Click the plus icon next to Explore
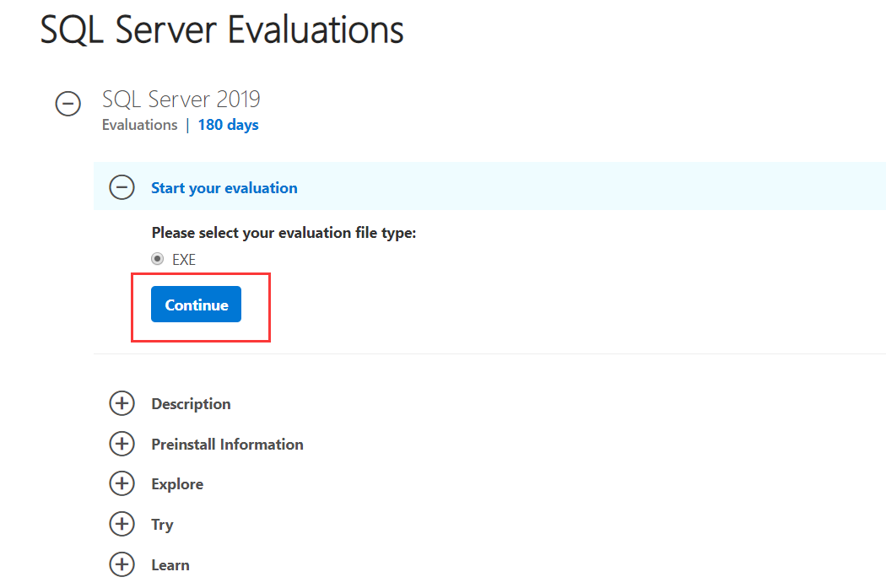Screen dimensions: 886x588 (122, 483)
